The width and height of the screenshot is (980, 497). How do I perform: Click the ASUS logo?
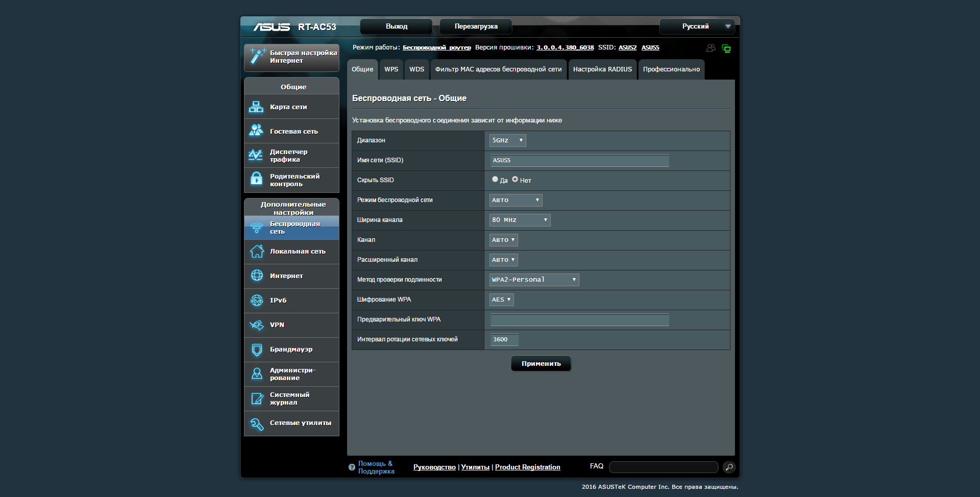[x=272, y=27]
